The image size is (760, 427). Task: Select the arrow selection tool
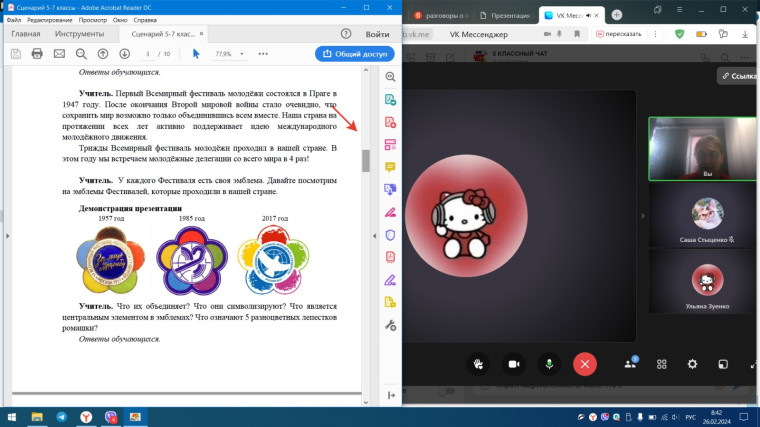[x=196, y=54]
